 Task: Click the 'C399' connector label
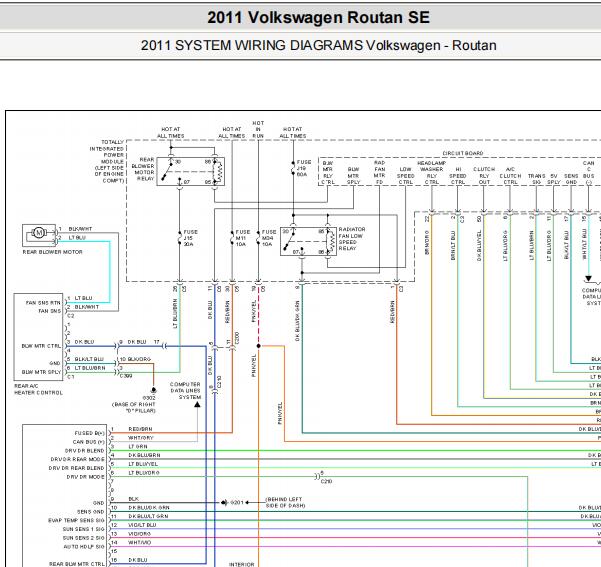126,376
